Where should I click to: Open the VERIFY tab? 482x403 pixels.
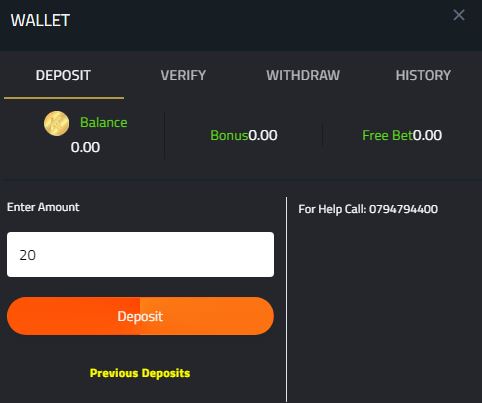coord(183,75)
